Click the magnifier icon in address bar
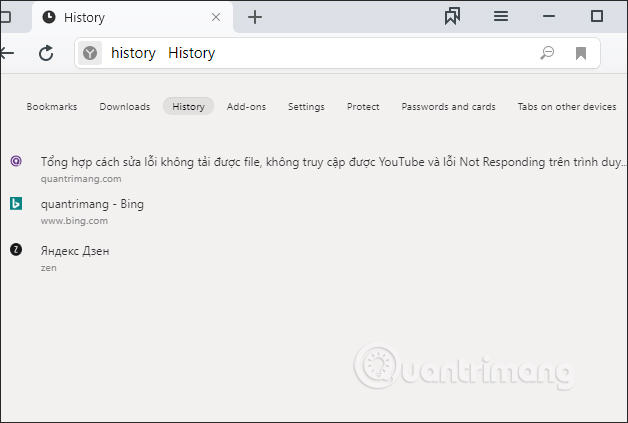Screen dimensions: 628x423 pos(547,52)
